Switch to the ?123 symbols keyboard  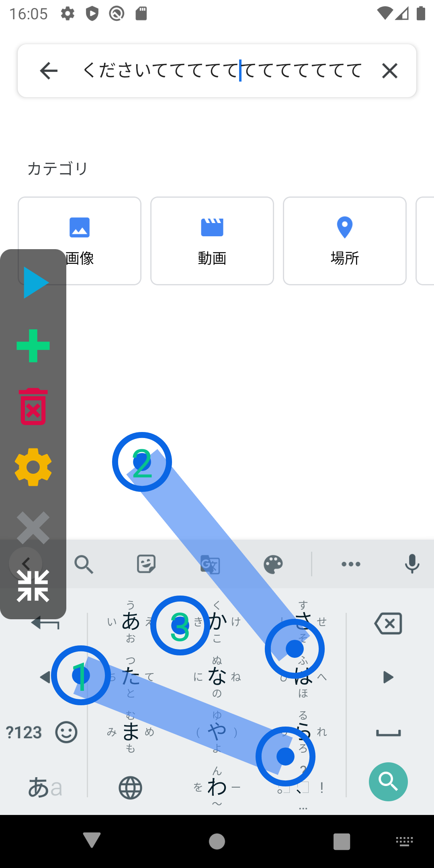tap(24, 732)
